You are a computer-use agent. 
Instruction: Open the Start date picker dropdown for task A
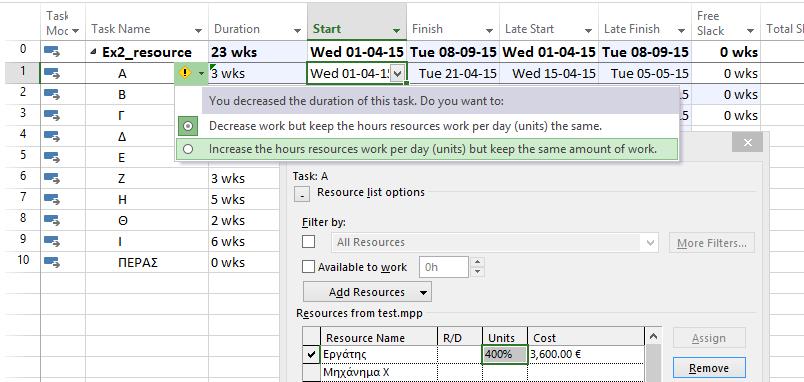[x=396, y=74]
